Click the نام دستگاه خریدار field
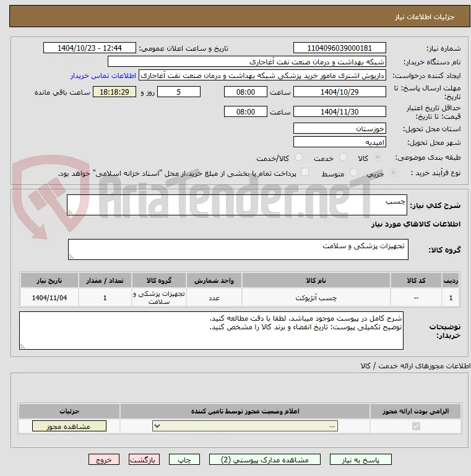471x476 pixels. pos(247,62)
